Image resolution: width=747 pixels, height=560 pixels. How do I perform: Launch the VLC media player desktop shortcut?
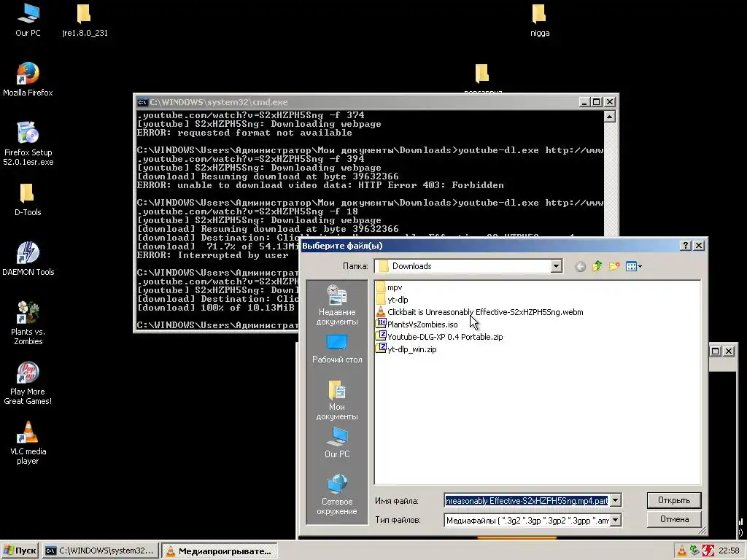point(28,443)
